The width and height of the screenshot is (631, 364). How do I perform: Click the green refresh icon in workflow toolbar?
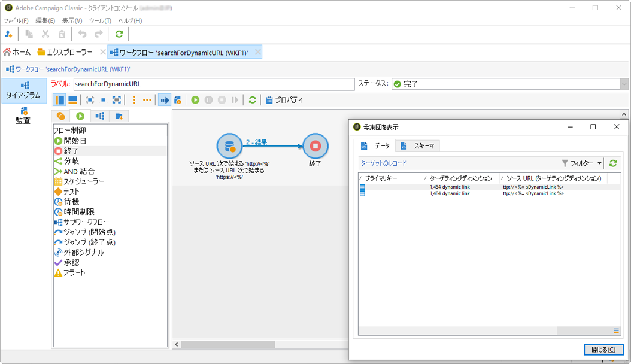click(x=252, y=100)
